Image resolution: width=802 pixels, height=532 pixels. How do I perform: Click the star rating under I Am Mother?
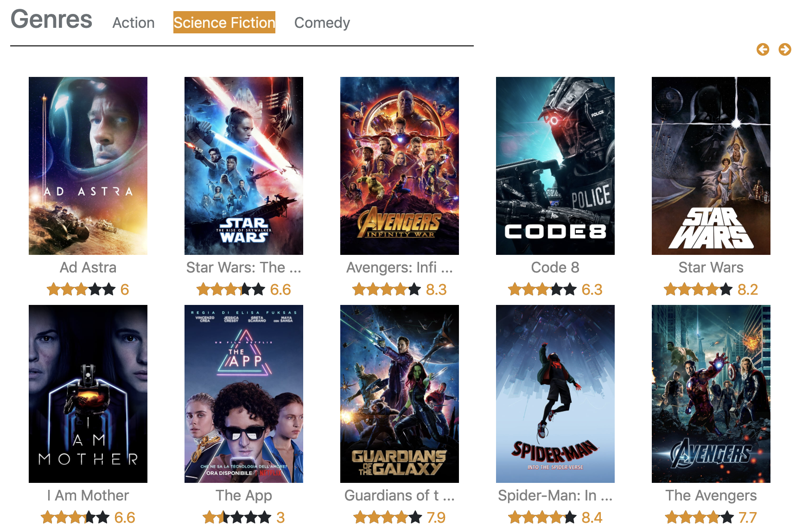[x=75, y=518]
